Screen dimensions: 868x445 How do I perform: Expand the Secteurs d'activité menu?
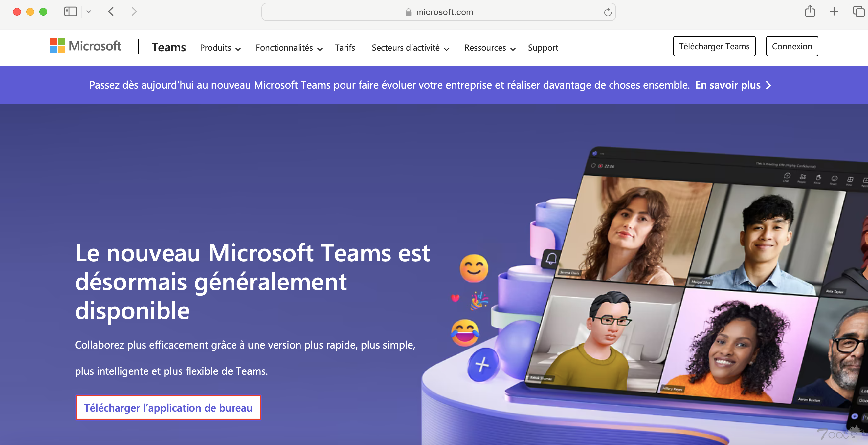(411, 48)
